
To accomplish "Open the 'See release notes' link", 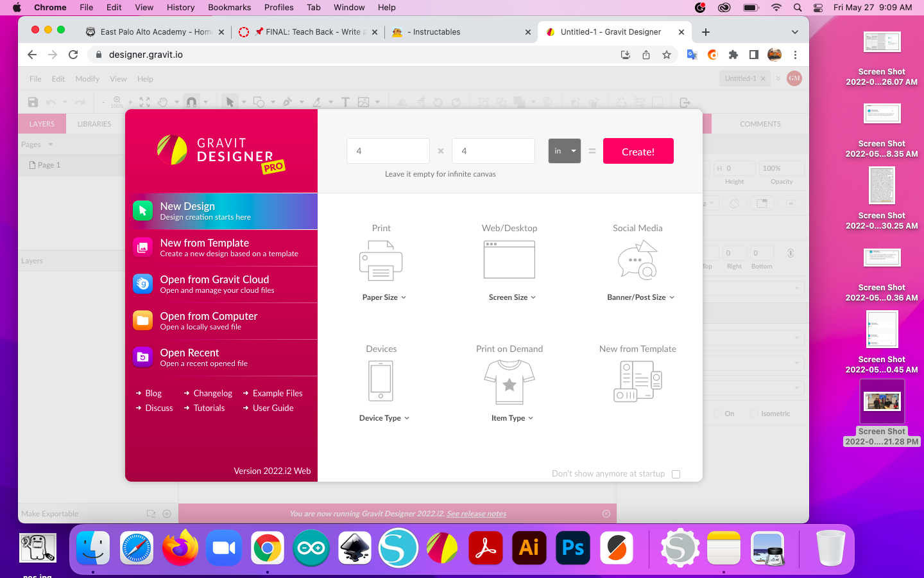I will coord(476,513).
